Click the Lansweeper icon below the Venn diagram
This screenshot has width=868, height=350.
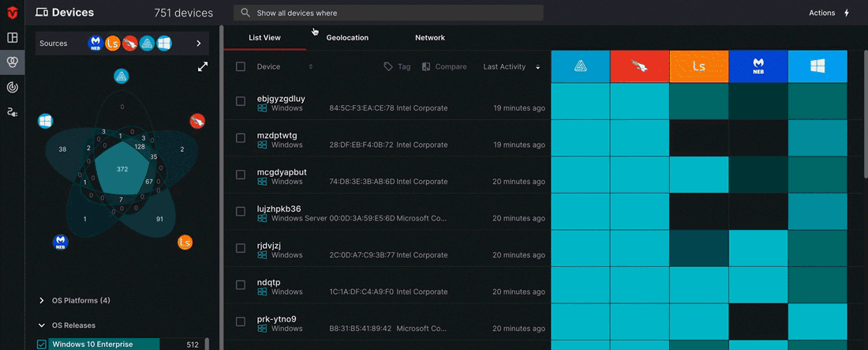click(x=185, y=243)
